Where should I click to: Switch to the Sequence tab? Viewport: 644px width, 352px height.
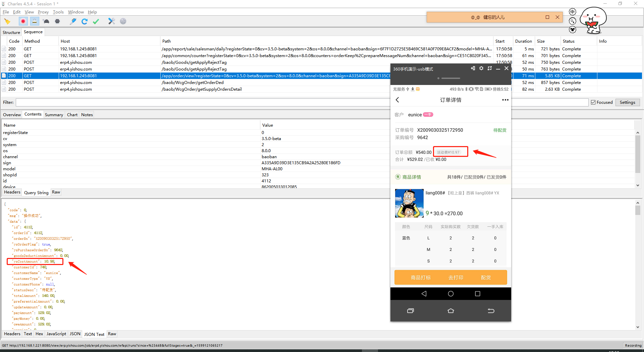[33, 32]
